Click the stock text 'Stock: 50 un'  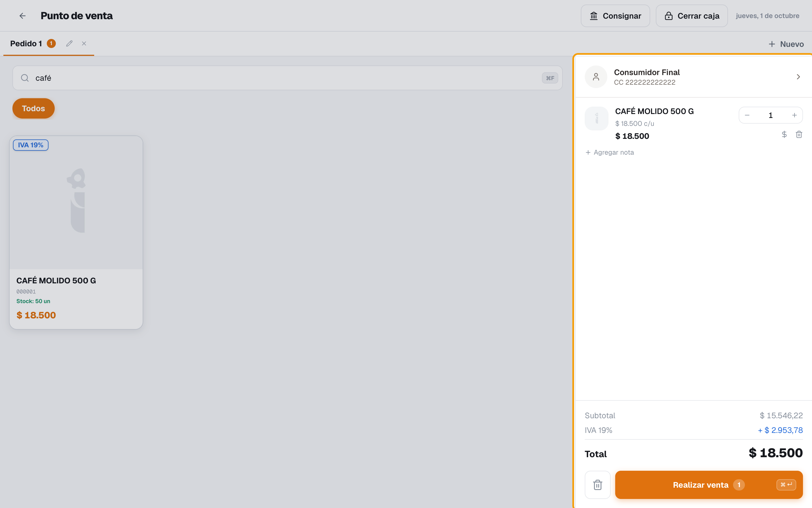coord(33,301)
